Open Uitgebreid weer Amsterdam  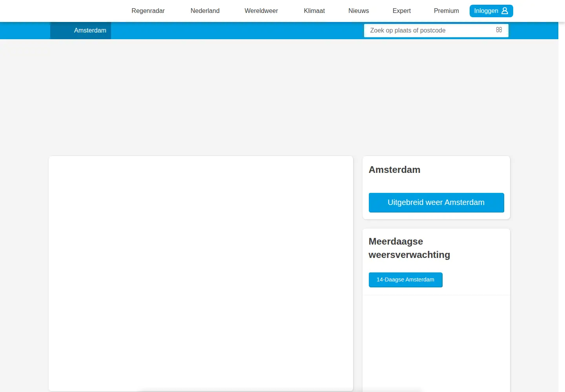(x=436, y=203)
